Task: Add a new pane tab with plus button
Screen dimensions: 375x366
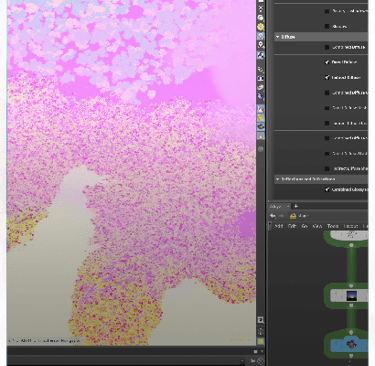Action: [296, 206]
